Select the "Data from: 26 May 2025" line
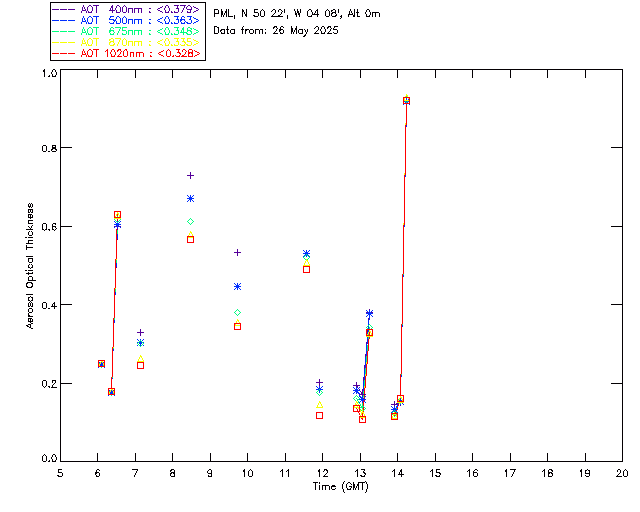 [276, 31]
